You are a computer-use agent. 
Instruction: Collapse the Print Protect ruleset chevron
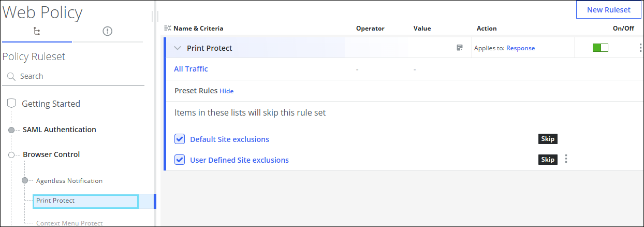tap(178, 48)
